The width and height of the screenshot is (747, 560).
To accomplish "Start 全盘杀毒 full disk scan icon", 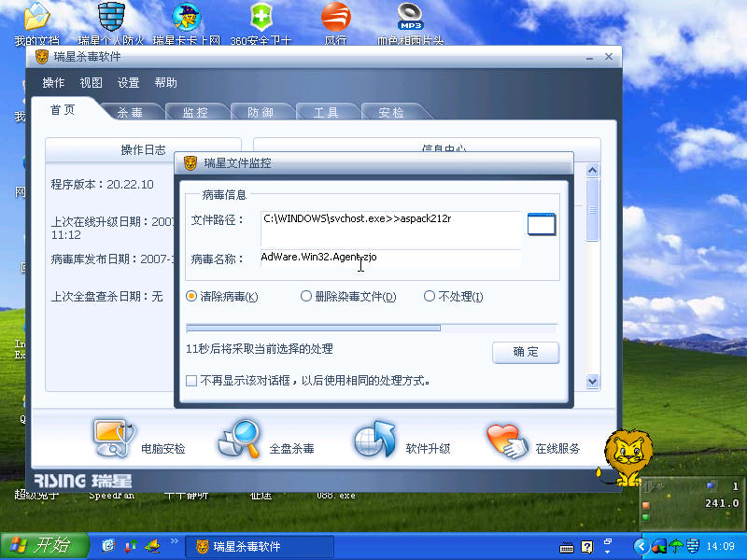I will click(x=240, y=439).
